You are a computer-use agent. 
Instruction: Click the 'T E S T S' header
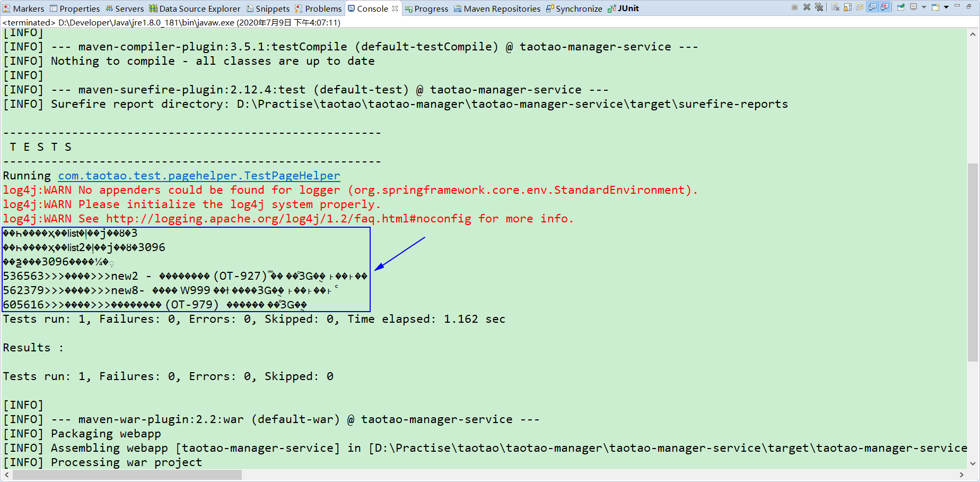pyautogui.click(x=40, y=147)
